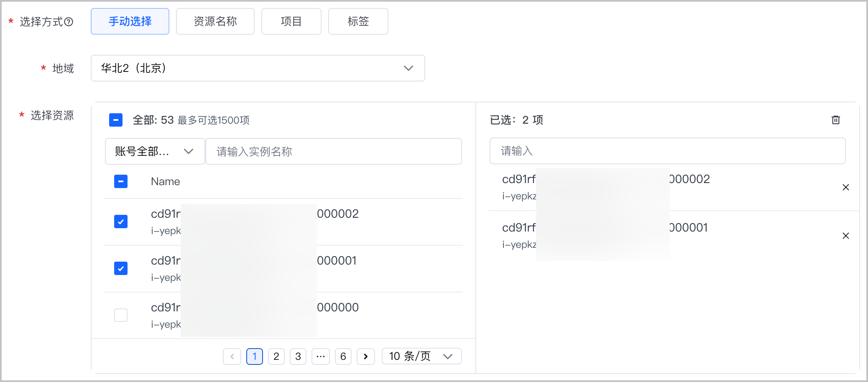Toggle the Name column header checkbox
Screen dimensions: 868x382
pos(121,181)
